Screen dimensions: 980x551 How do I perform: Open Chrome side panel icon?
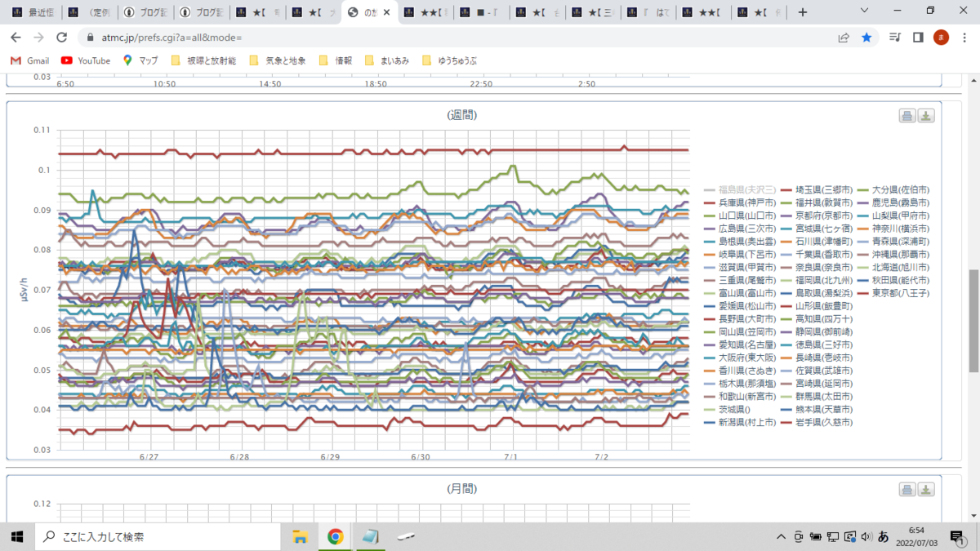(918, 38)
